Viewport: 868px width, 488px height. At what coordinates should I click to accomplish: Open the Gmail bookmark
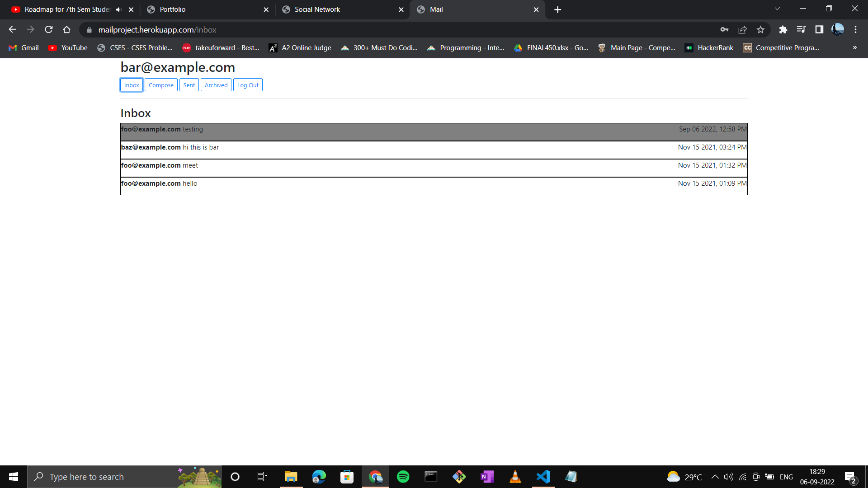23,47
